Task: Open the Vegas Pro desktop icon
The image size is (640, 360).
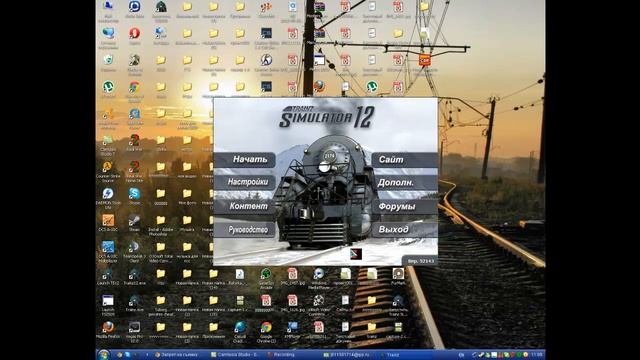Action: pyautogui.click(x=134, y=332)
